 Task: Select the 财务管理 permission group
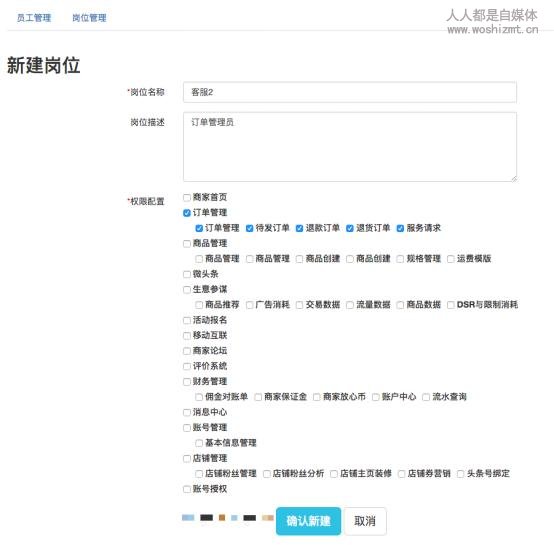[x=187, y=382]
